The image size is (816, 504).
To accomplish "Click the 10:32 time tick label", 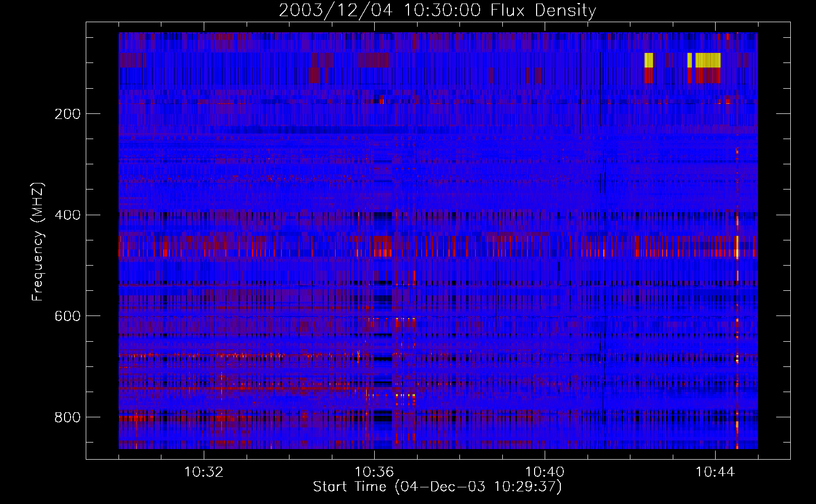I will 204,472.
